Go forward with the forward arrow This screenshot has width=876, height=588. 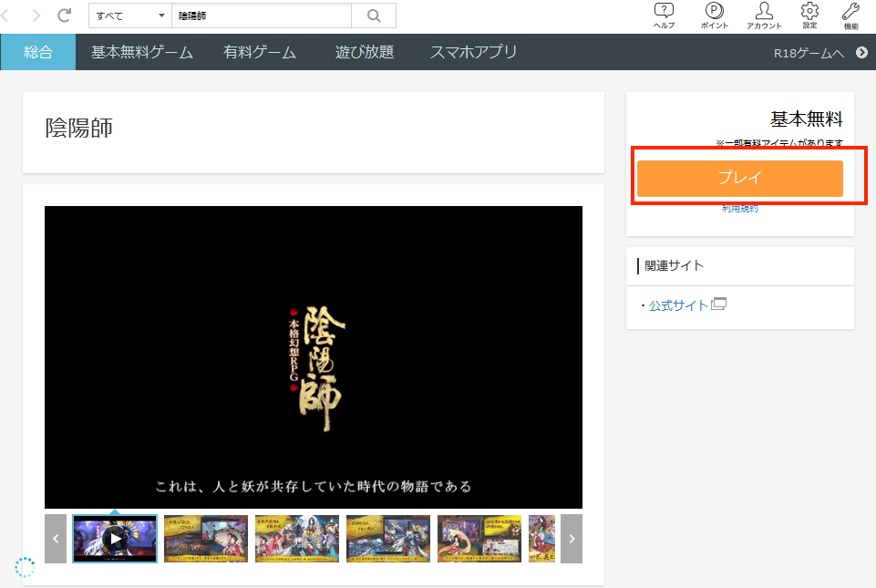point(36,15)
